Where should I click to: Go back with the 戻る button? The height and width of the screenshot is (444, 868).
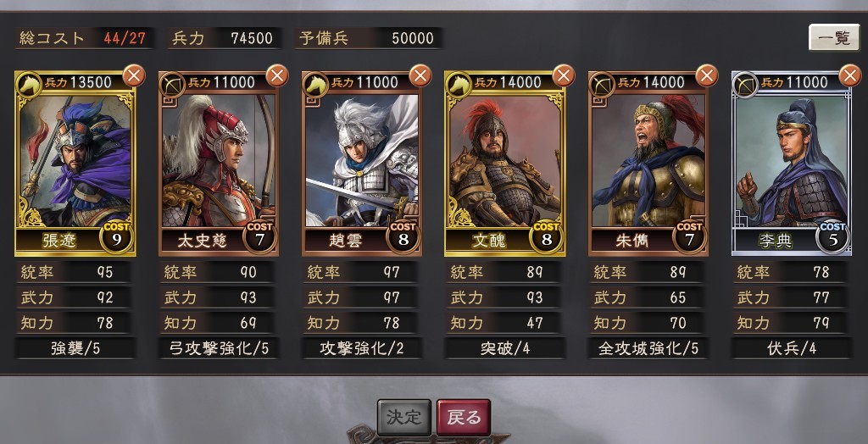(464, 417)
